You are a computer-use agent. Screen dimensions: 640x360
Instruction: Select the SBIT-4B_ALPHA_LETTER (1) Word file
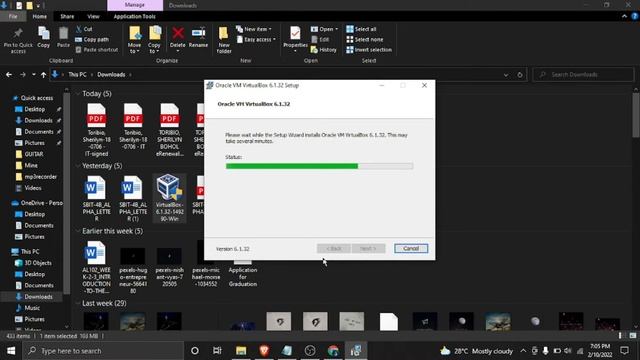tap(133, 198)
